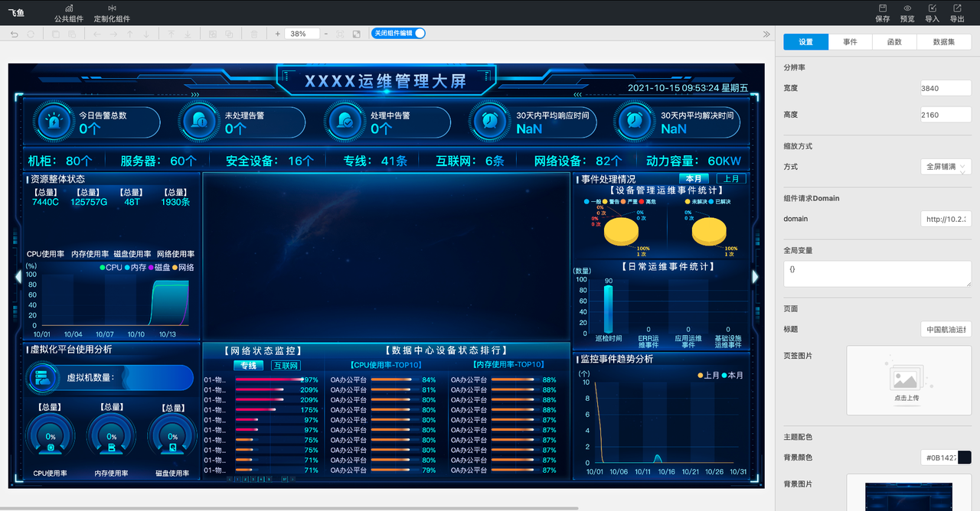980x511 pixels.
Task: Click the fullscreen canvas icon in toolbar
Action: pos(357,34)
